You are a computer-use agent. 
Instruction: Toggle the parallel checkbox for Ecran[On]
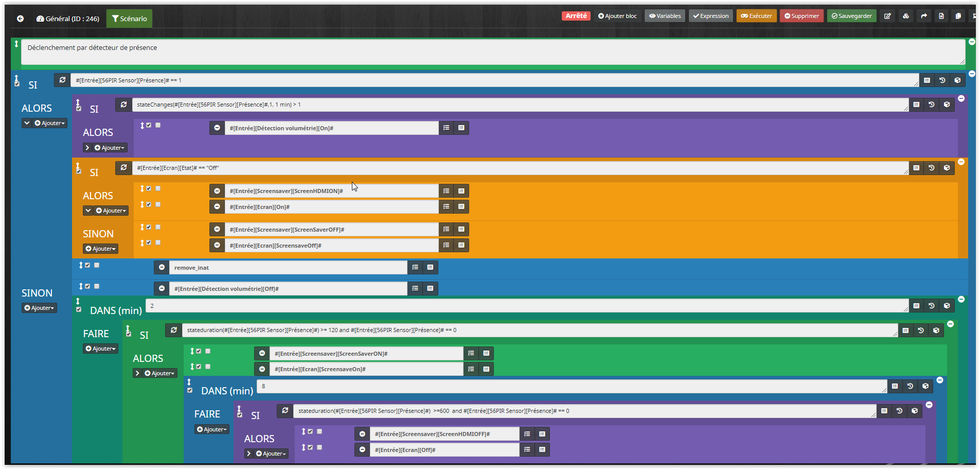(x=158, y=204)
